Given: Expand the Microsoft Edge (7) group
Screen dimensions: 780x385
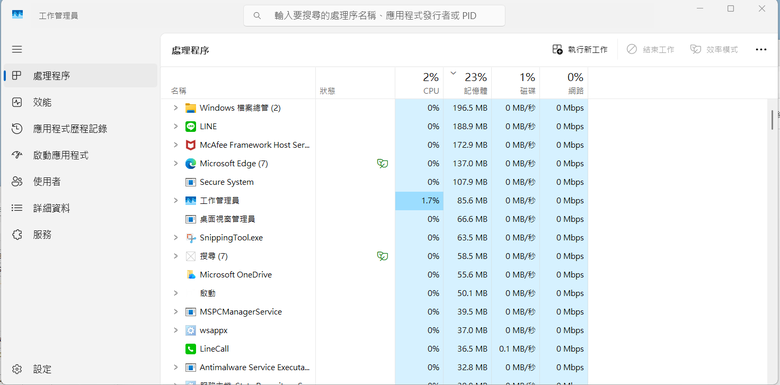Looking at the screenshot, I should point(175,163).
